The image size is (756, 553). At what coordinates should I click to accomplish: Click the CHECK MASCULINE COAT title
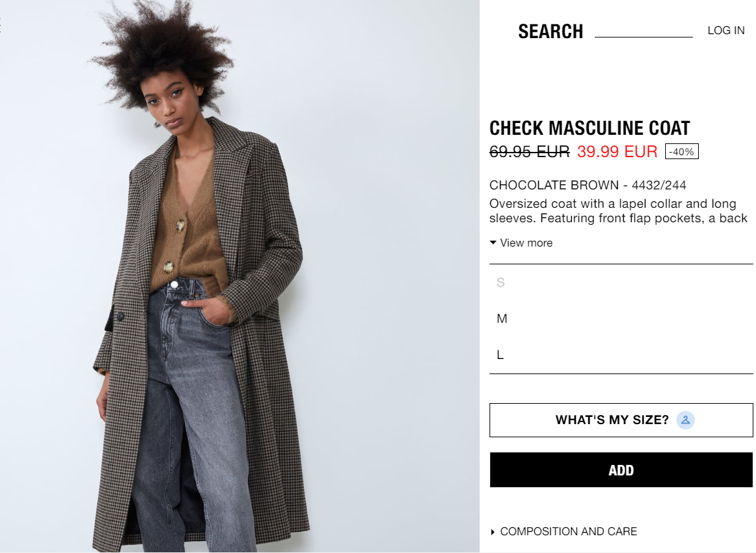pyautogui.click(x=590, y=128)
